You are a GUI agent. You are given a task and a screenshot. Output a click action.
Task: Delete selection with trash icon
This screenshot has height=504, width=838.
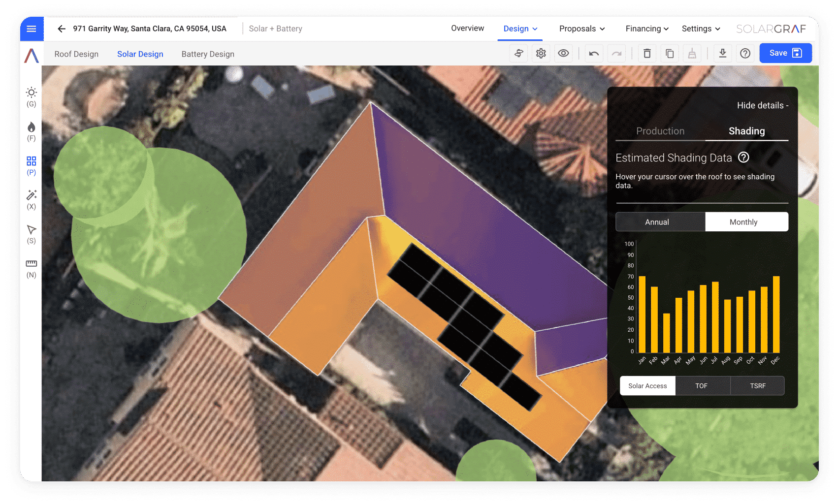click(x=647, y=53)
